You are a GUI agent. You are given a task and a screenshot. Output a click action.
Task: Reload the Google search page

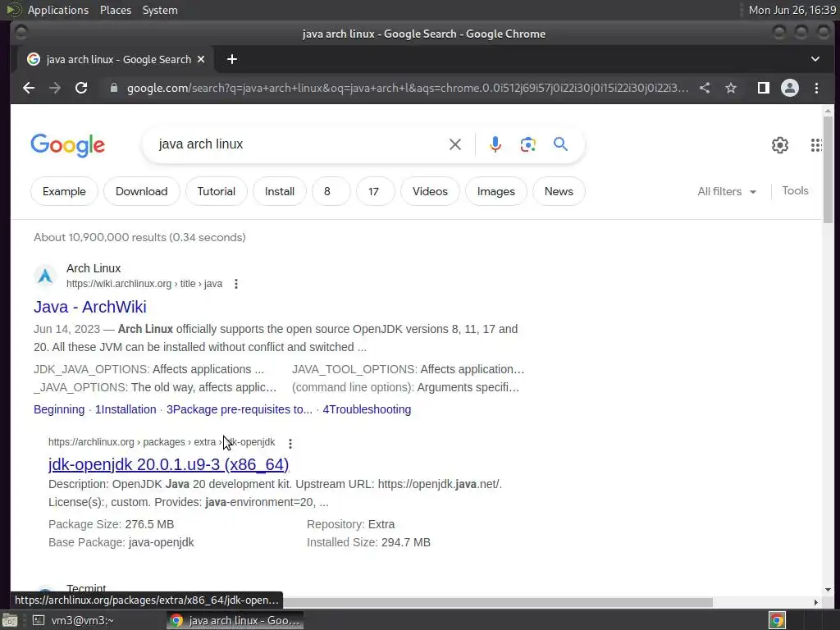point(81,88)
